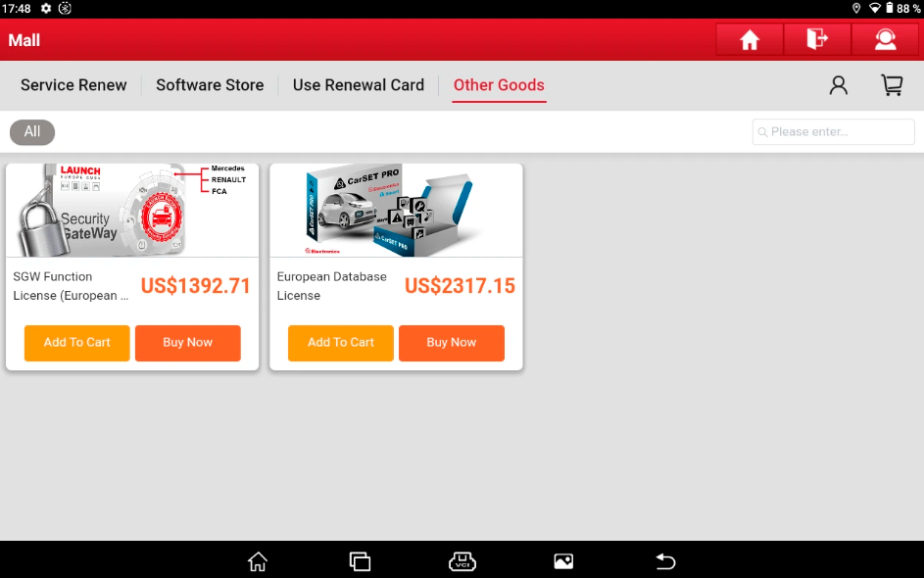Open the shopping cart icon
This screenshot has height=578, width=924.
tap(893, 85)
